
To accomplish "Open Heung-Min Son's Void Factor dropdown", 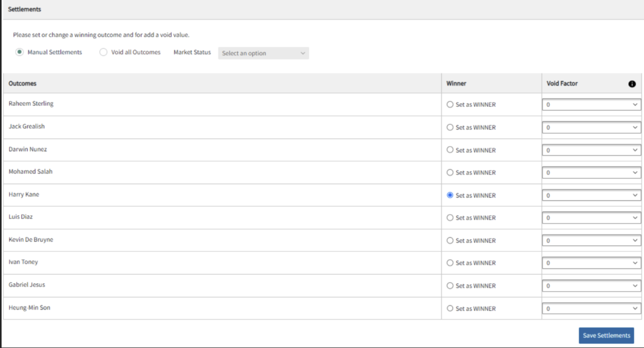I will click(x=591, y=308).
